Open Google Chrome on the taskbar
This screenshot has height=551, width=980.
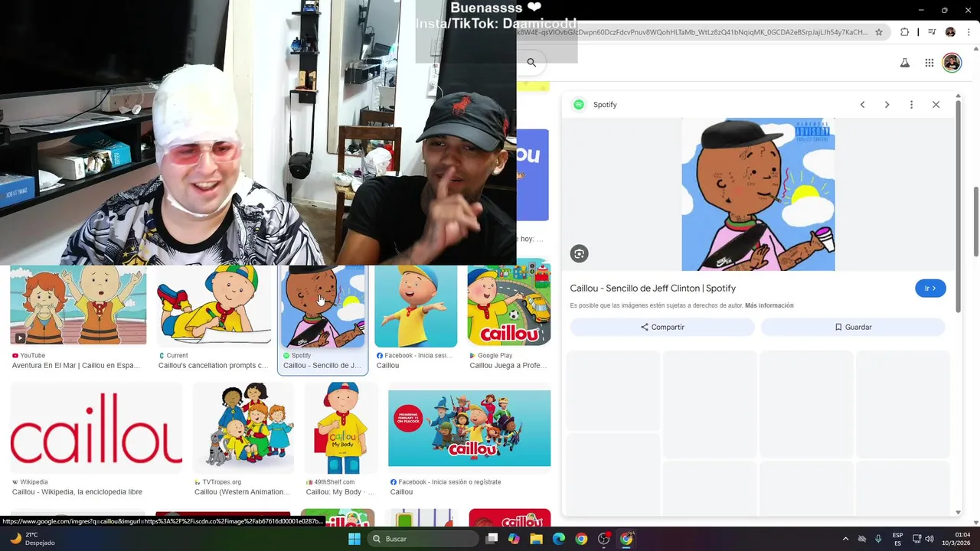tap(581, 539)
